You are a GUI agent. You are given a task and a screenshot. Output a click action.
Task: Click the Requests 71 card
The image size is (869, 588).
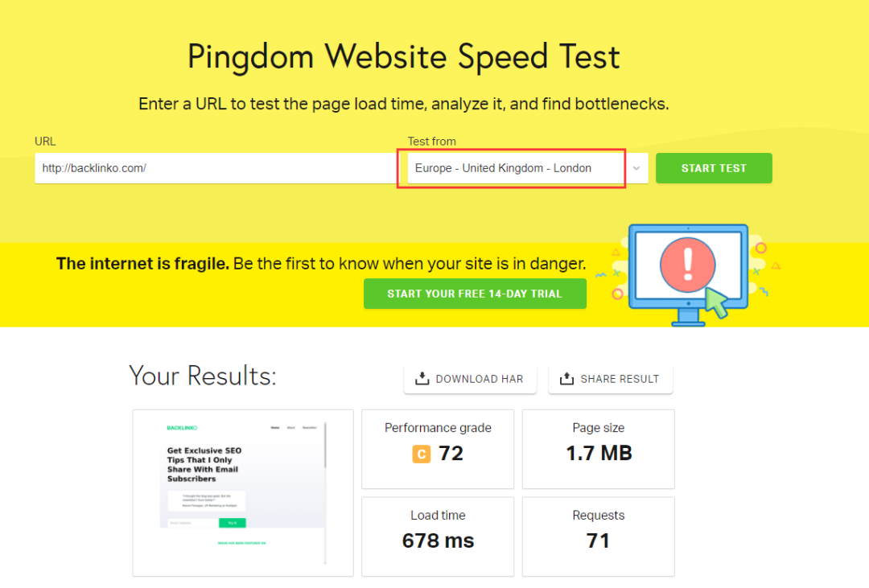(x=599, y=537)
